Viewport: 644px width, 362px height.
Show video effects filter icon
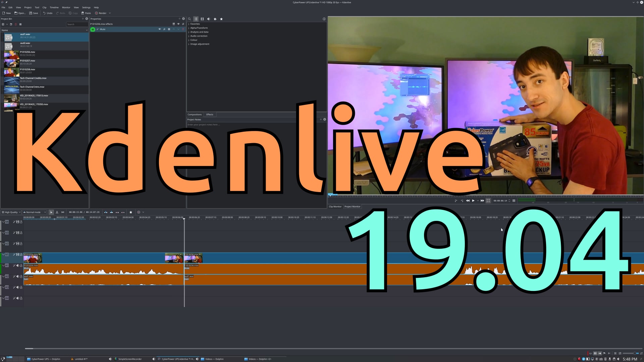click(x=202, y=19)
